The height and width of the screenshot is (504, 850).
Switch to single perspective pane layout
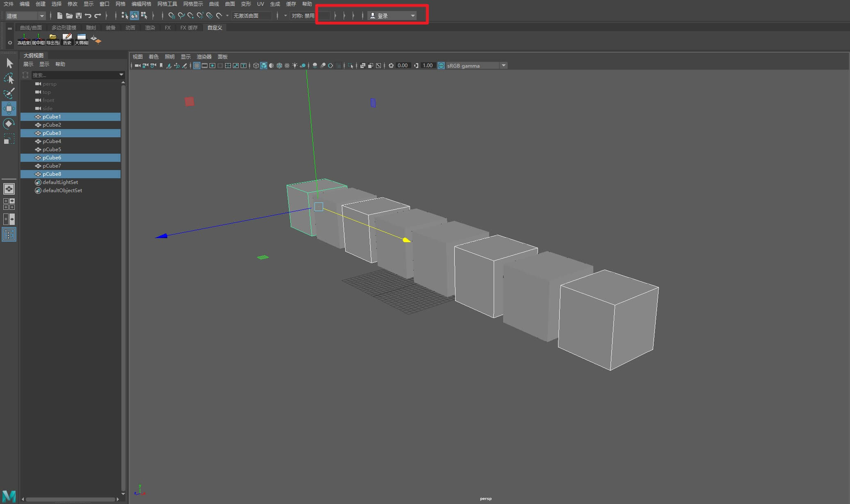[9, 189]
